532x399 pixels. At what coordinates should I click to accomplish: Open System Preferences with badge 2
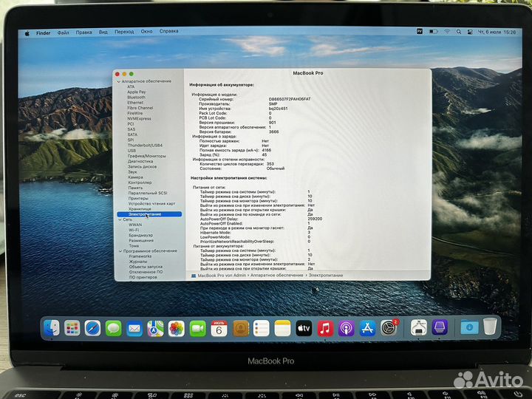pos(389,328)
